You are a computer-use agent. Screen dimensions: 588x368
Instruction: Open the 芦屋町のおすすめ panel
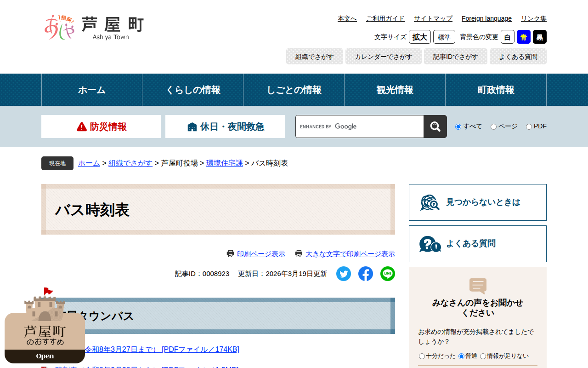pos(45,356)
